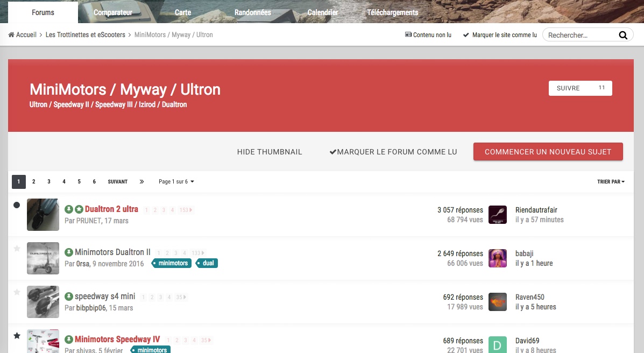
Task: Go to page 6 of the forum
Action: click(x=94, y=182)
